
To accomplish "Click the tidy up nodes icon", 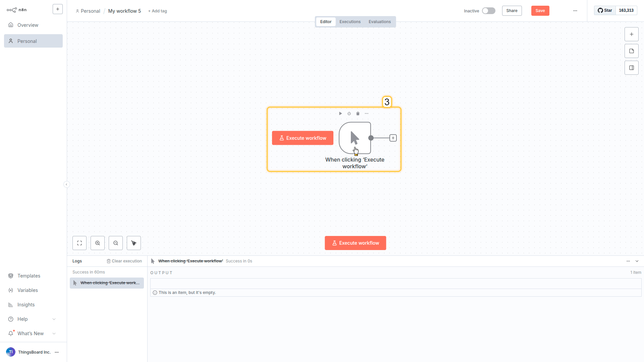I will coord(134,243).
